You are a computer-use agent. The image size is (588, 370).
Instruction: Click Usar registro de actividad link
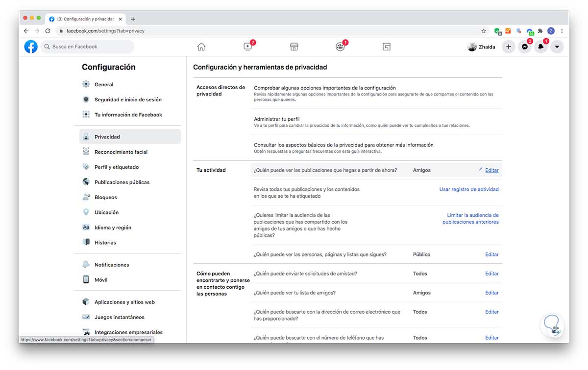(469, 189)
